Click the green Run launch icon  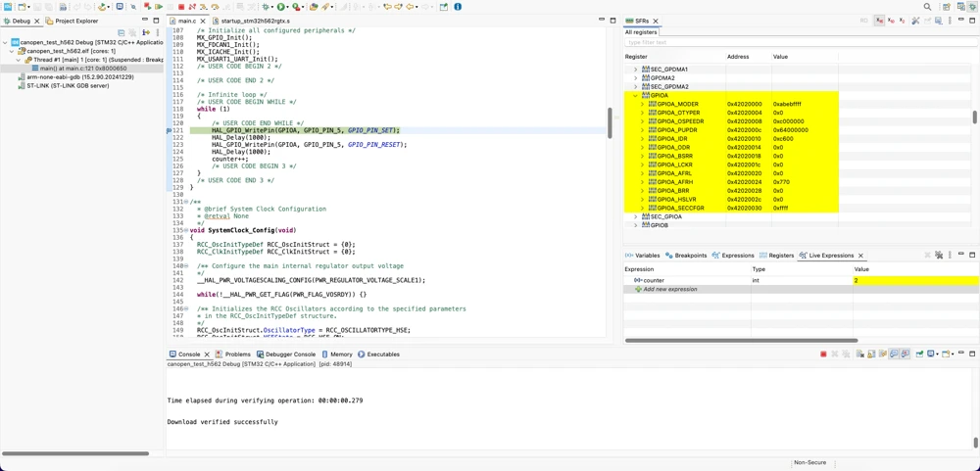280,7
